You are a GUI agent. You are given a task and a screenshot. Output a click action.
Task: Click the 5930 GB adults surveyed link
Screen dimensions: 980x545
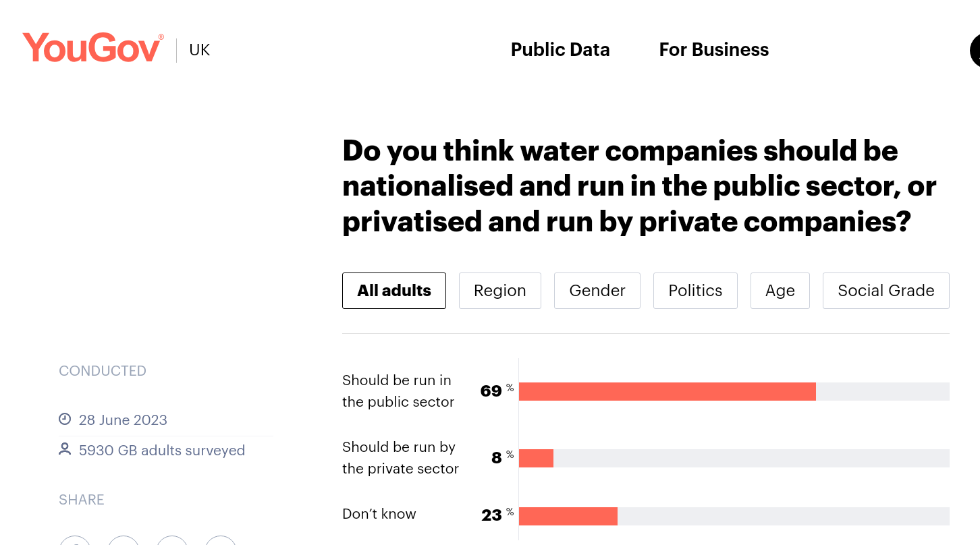162,450
